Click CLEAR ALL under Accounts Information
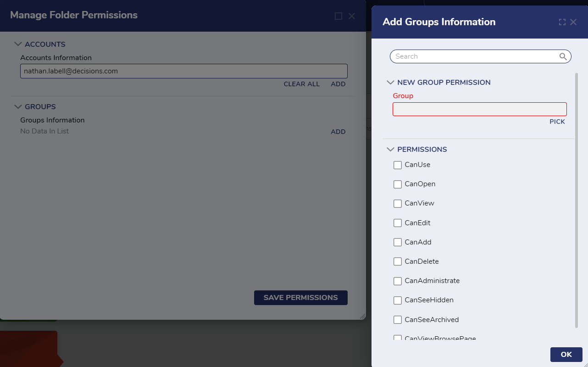 302,84
